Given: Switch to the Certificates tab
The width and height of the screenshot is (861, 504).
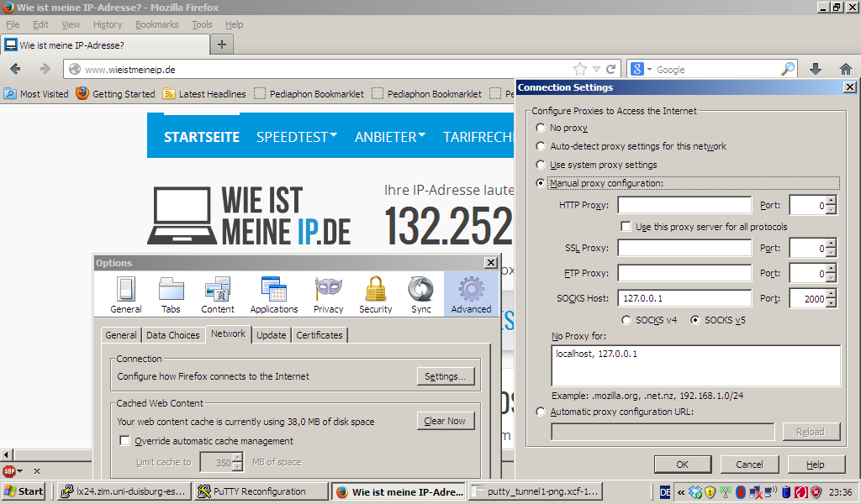Looking at the screenshot, I should point(319,335).
